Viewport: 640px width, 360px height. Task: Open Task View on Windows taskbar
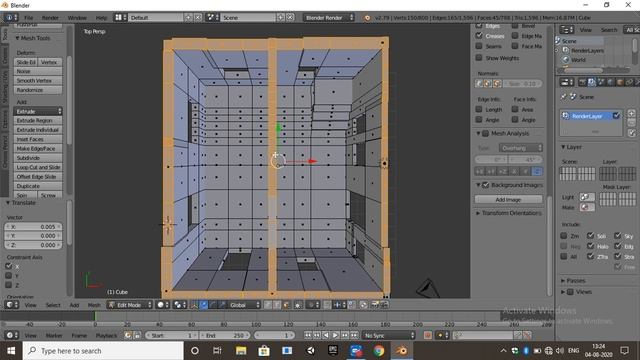(217, 351)
